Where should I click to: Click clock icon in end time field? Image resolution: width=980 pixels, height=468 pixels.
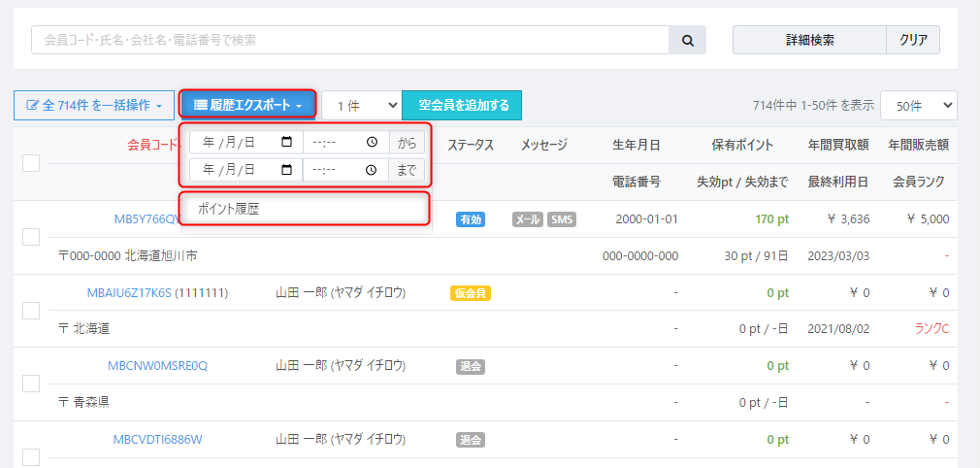[372, 169]
